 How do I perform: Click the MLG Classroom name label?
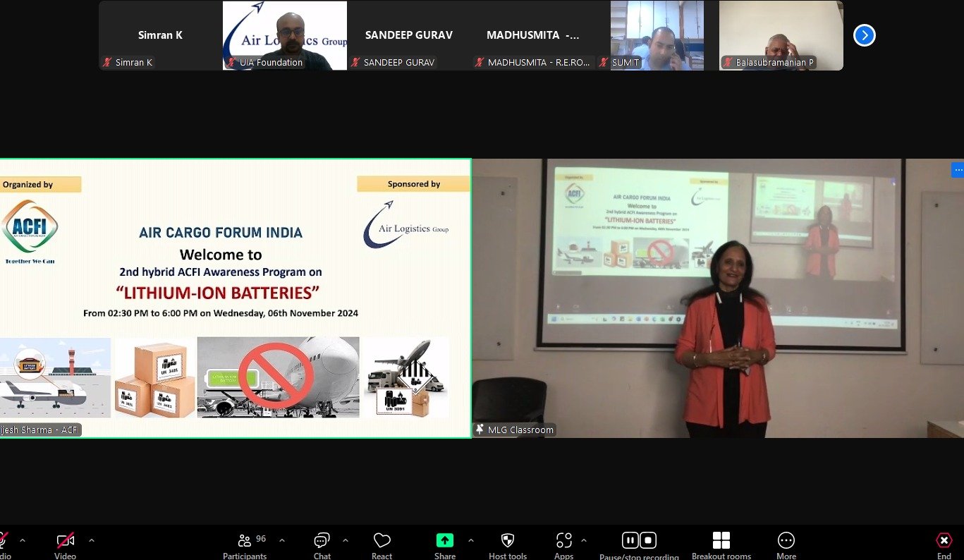(x=520, y=430)
